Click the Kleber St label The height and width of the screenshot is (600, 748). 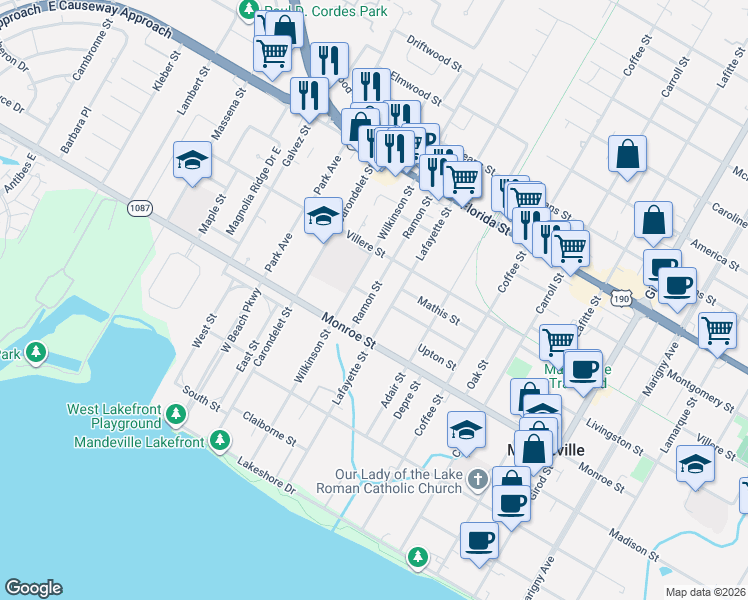[166, 71]
